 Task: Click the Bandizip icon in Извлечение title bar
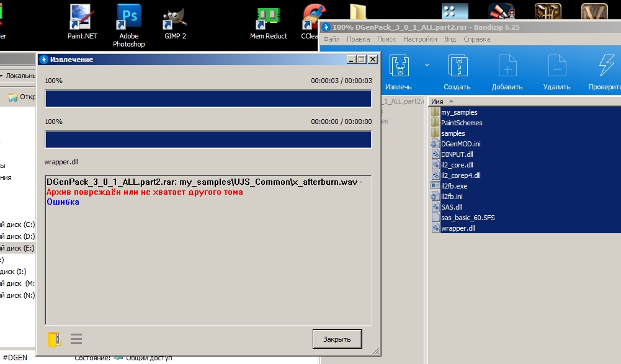pyautogui.click(x=43, y=60)
